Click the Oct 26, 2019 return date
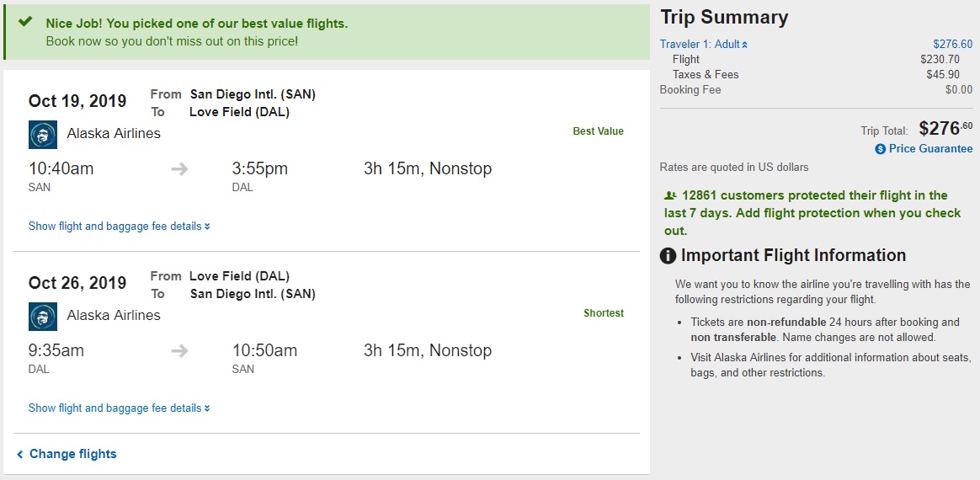The height and width of the screenshot is (480, 980). pos(77,284)
